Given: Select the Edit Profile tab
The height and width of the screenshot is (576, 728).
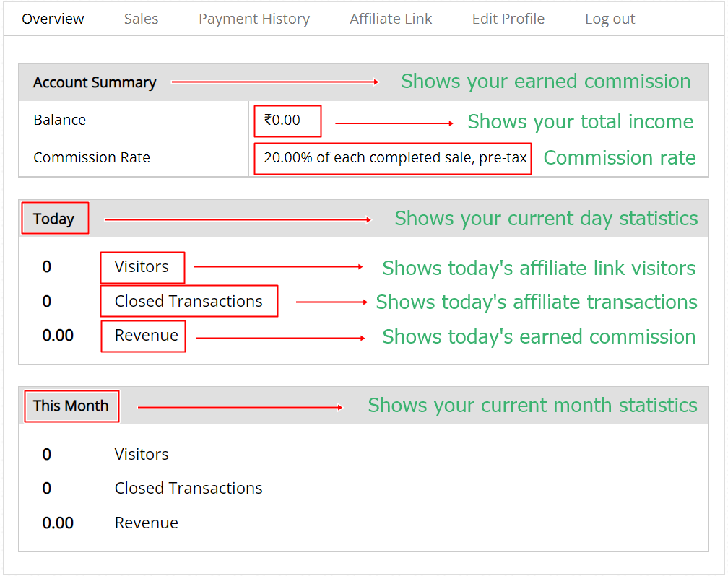Looking at the screenshot, I should [508, 19].
